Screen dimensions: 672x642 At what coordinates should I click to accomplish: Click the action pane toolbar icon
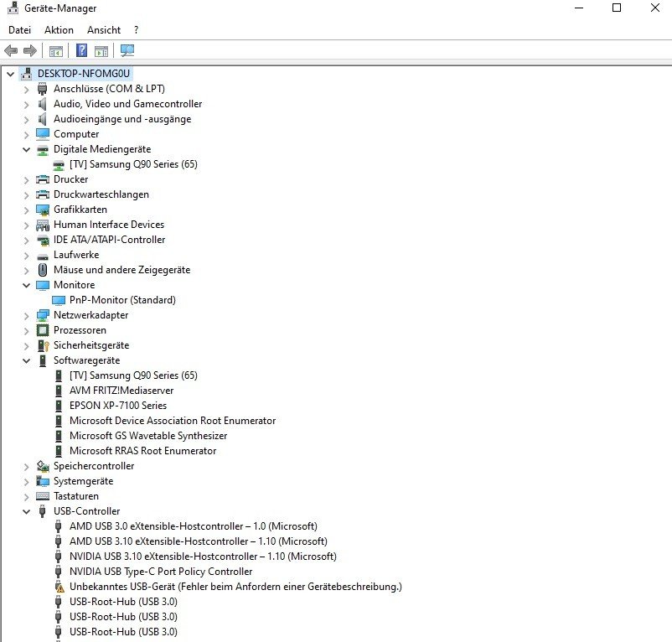(101, 50)
